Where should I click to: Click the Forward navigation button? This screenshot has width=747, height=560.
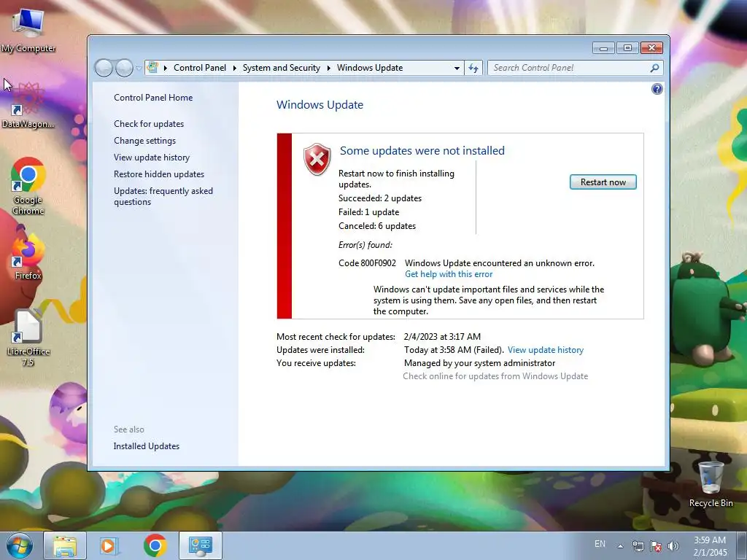124,68
